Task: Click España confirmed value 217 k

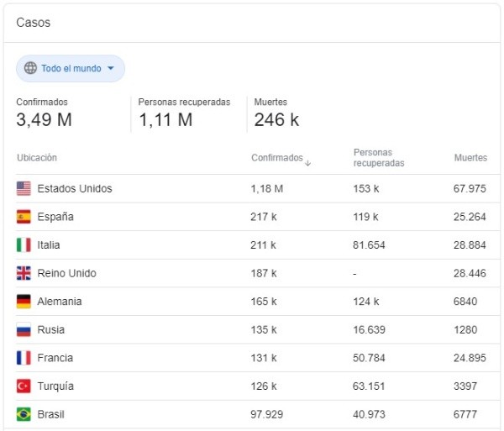Action: point(264,217)
